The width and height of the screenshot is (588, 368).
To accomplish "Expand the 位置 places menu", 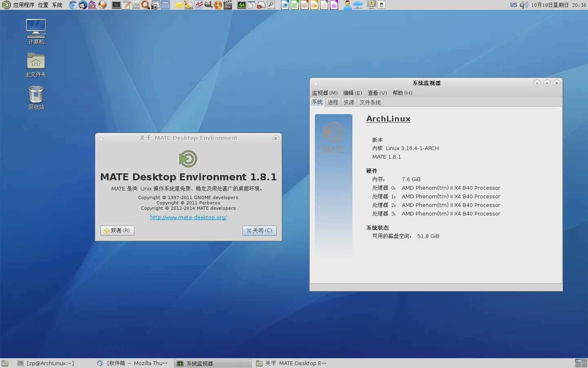I will click(x=43, y=5).
